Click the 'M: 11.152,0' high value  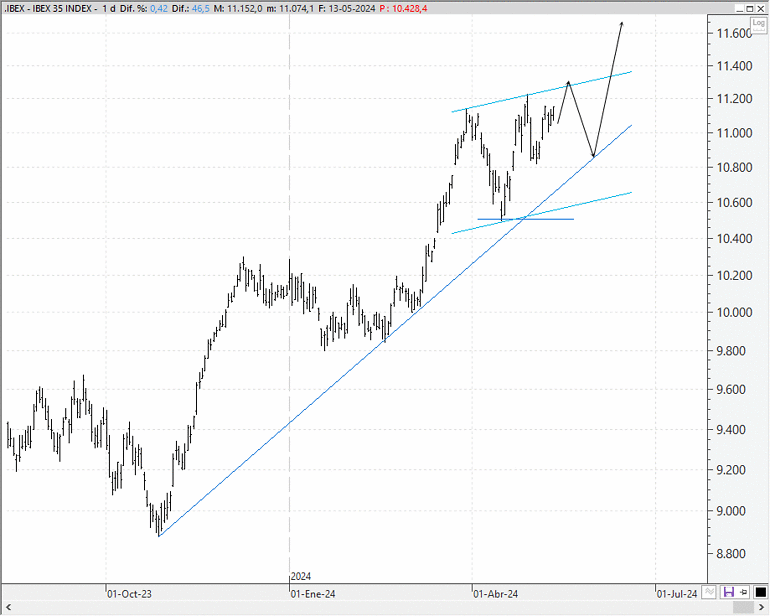pos(238,8)
